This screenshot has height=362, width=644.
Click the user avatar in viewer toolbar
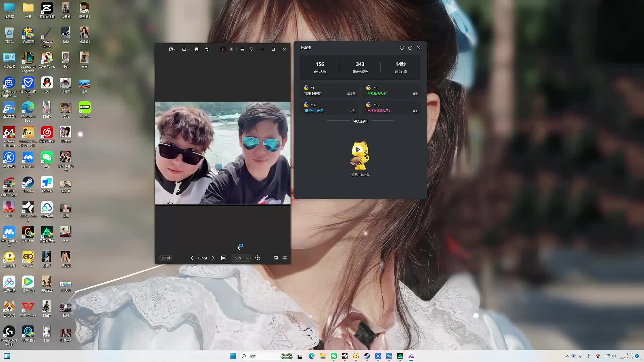click(223, 49)
